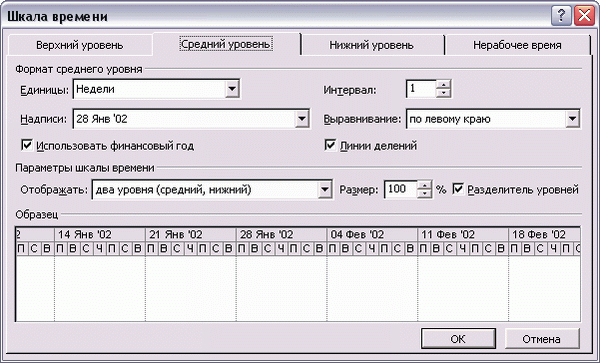Close the Шкала времени dialog

(584, 16)
